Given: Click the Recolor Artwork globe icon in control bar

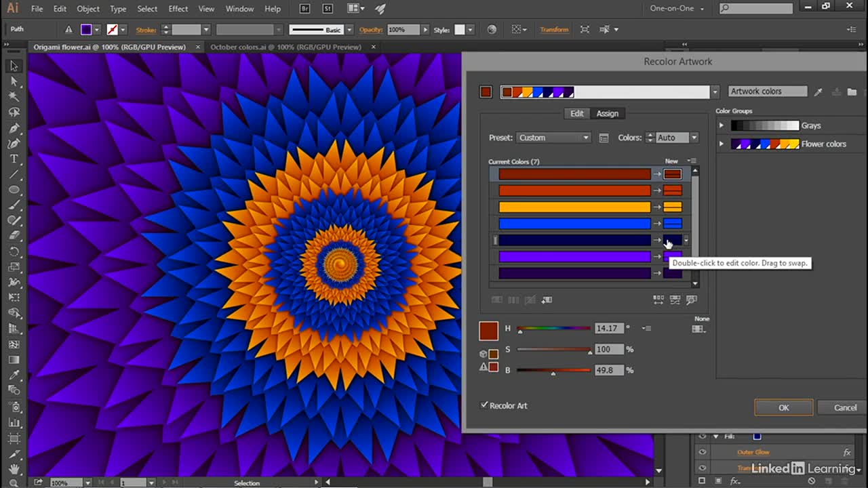Looking at the screenshot, I should pos(492,29).
